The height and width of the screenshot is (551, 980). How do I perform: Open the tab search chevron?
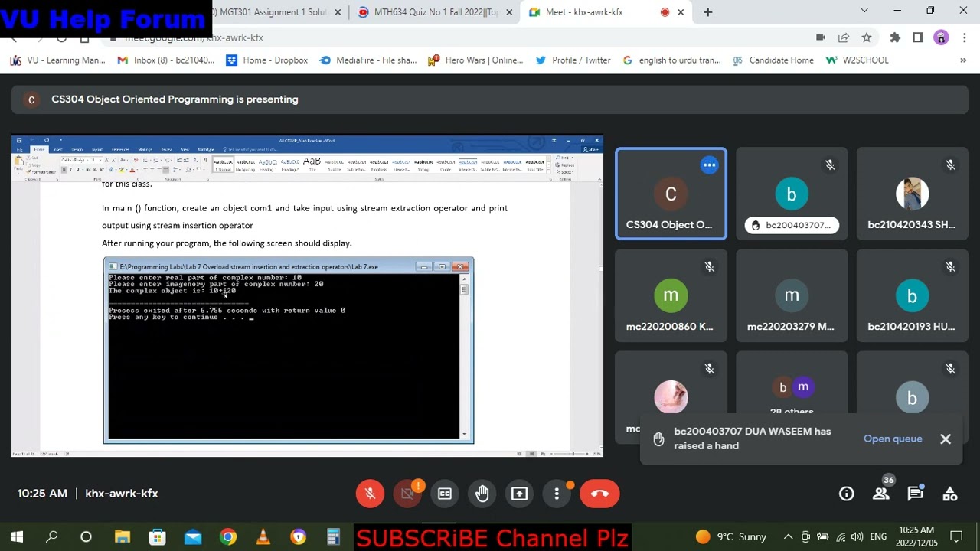tap(864, 11)
